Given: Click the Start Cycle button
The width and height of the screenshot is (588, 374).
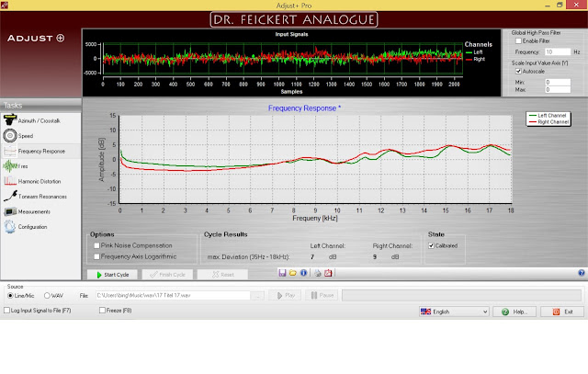Looking at the screenshot, I should (112, 275).
